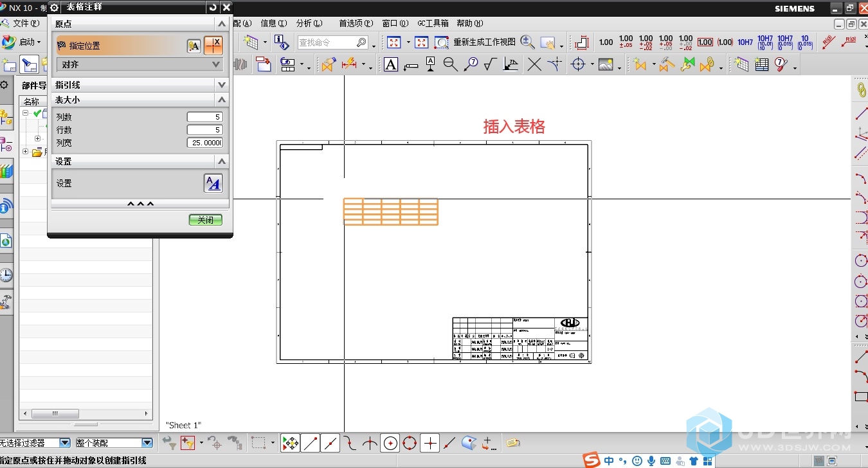This screenshot has height=468, width=868.
Task: Select the Note text tool (A icon)
Action: pos(391,64)
